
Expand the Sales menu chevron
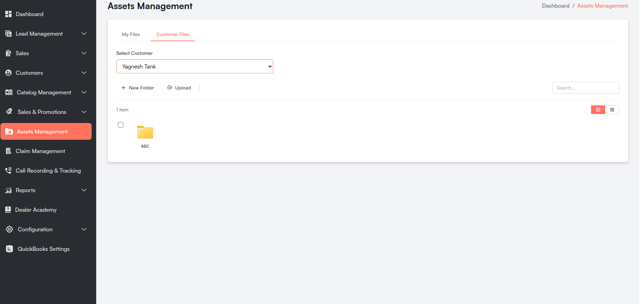pos(84,53)
